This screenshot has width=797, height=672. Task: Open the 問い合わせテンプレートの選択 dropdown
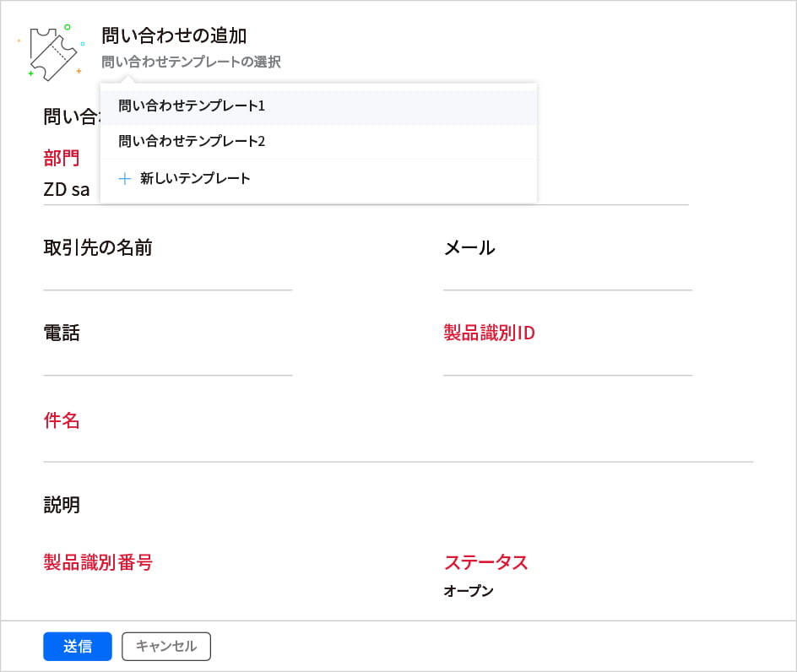(191, 62)
